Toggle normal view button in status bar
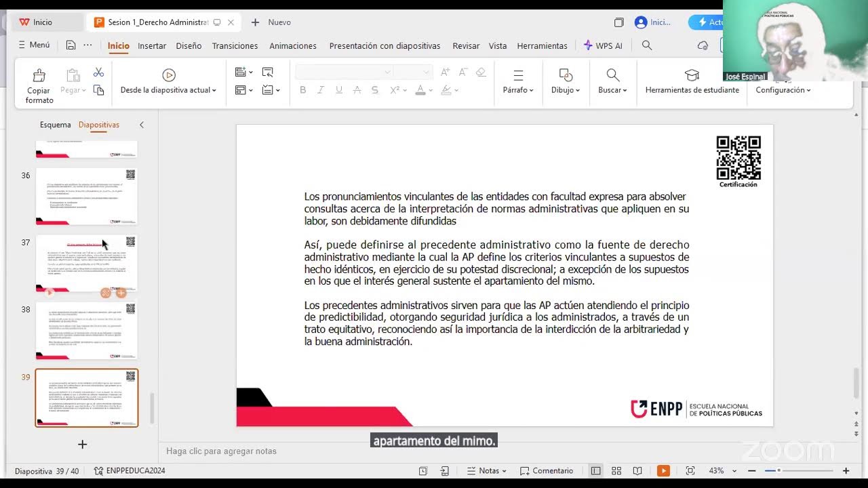The height and width of the screenshot is (488, 868). (x=595, y=471)
